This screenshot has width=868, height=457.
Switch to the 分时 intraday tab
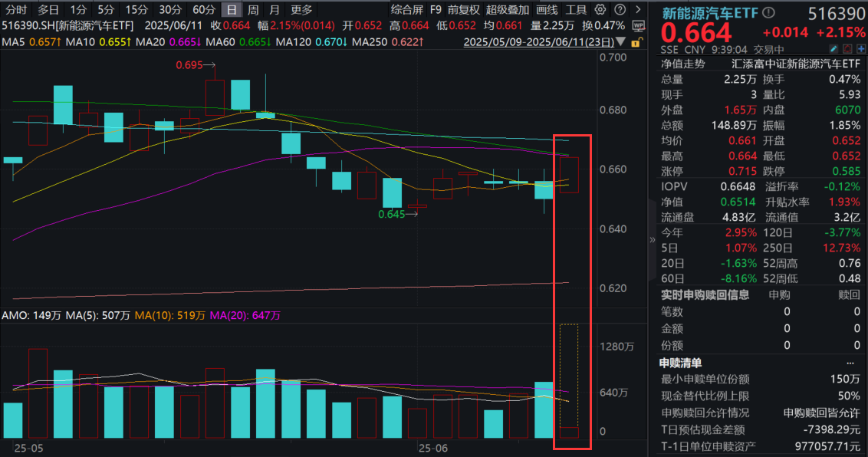pos(16,9)
